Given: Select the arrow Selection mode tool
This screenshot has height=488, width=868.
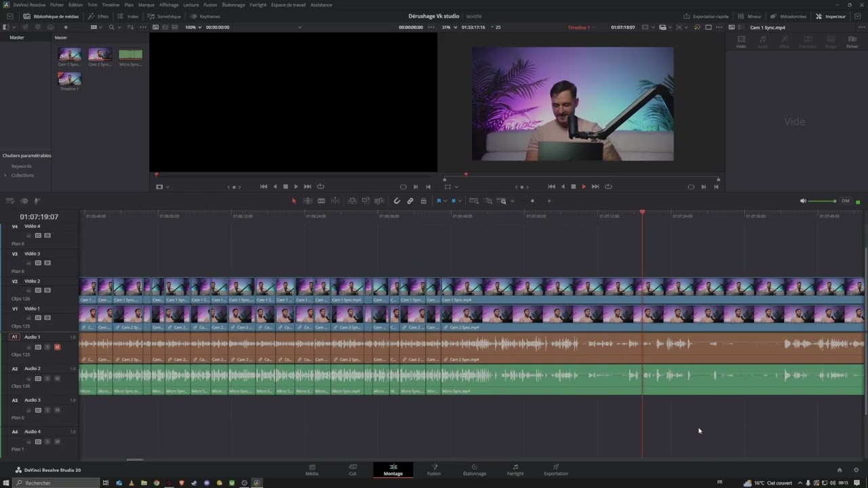Looking at the screenshot, I should (x=294, y=201).
